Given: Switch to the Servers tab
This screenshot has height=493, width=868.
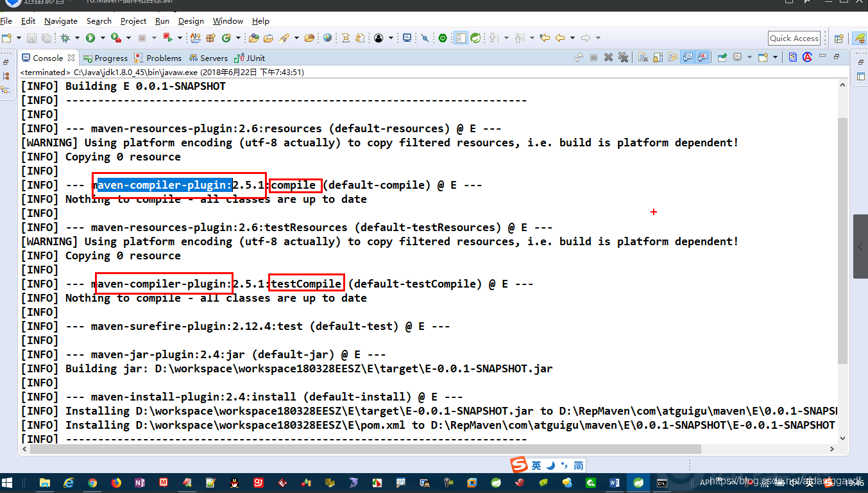Looking at the screenshot, I should 207,58.
